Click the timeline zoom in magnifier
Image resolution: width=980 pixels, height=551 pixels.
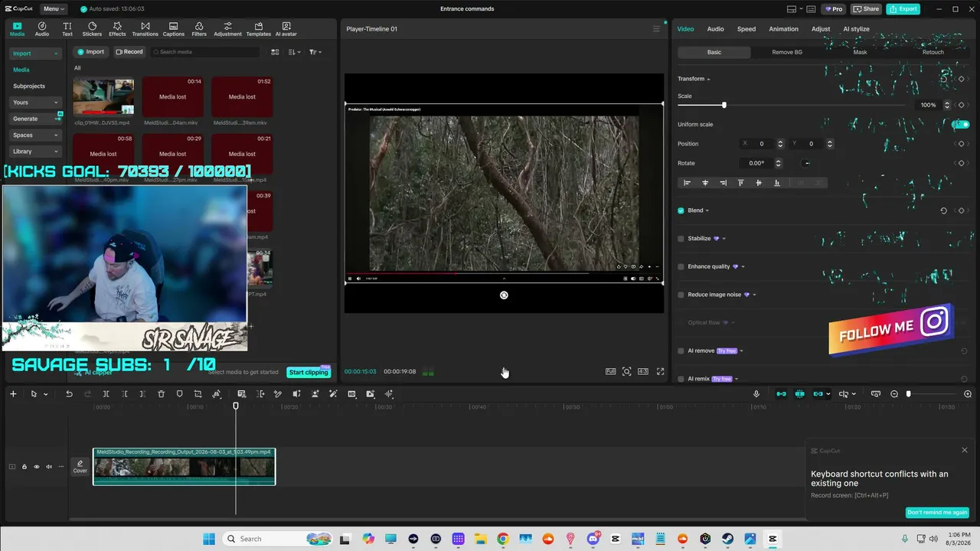point(968,394)
